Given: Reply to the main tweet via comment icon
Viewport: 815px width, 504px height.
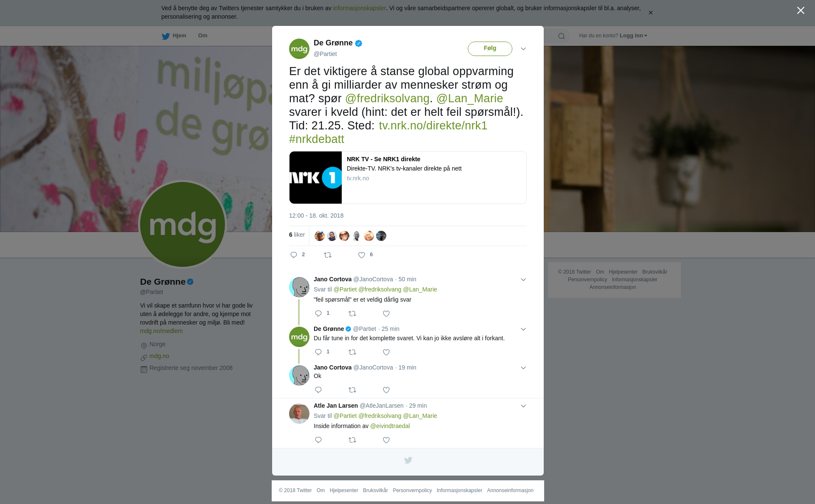Looking at the screenshot, I should coord(294,255).
